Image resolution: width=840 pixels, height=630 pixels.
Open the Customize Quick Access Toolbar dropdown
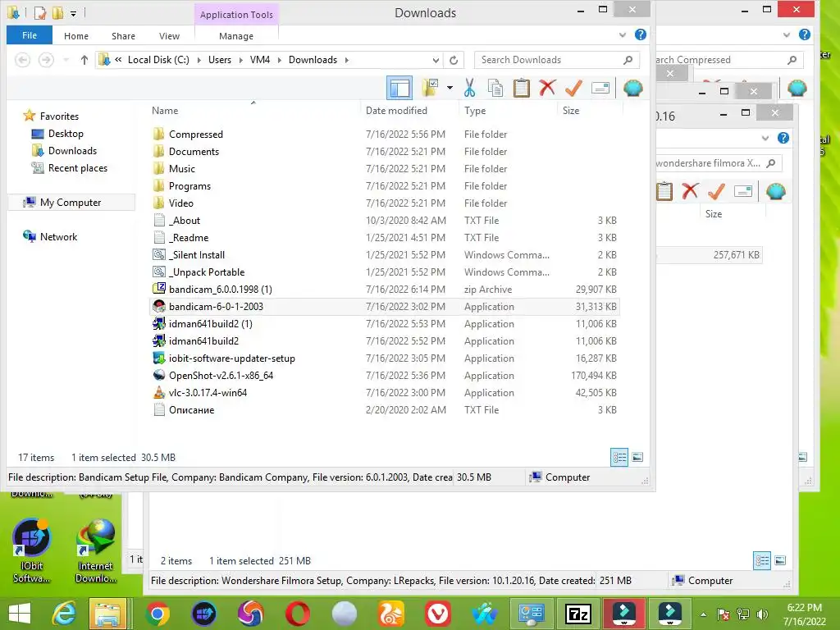click(x=73, y=13)
